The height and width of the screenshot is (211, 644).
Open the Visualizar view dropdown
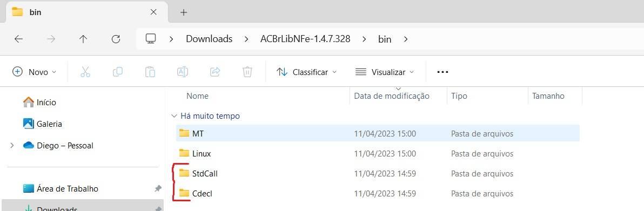tap(385, 72)
